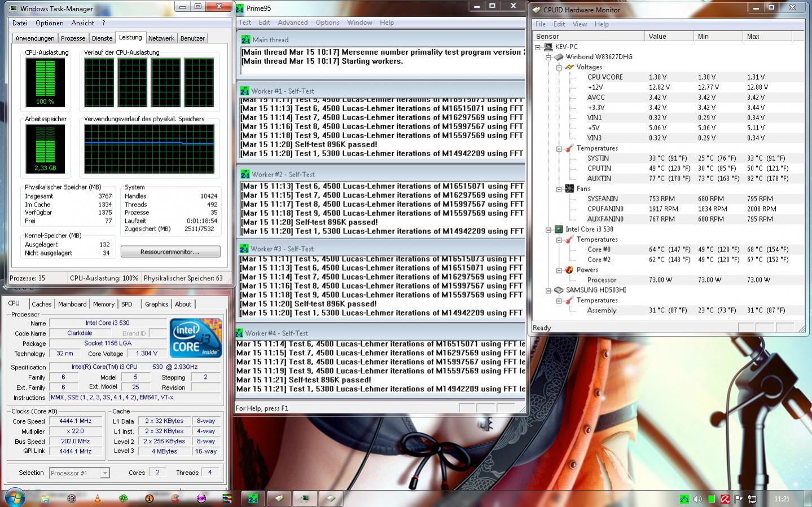Switch to the Netzwerk tab

(x=161, y=38)
